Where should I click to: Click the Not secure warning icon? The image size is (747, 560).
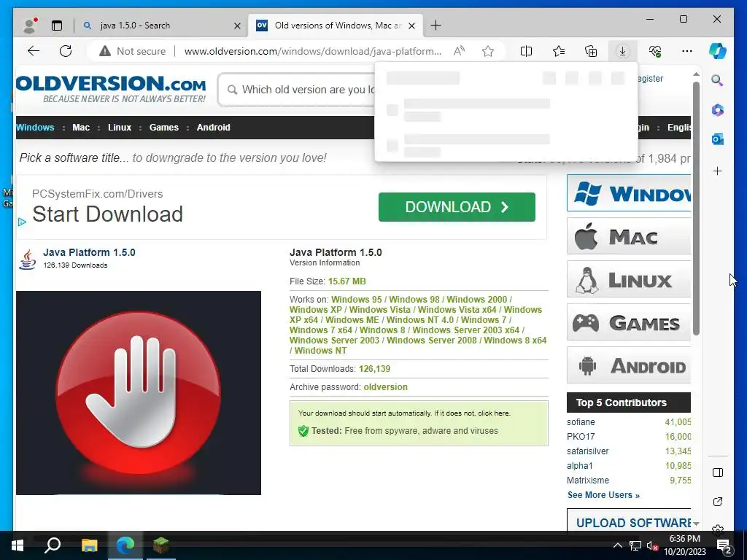[105, 51]
